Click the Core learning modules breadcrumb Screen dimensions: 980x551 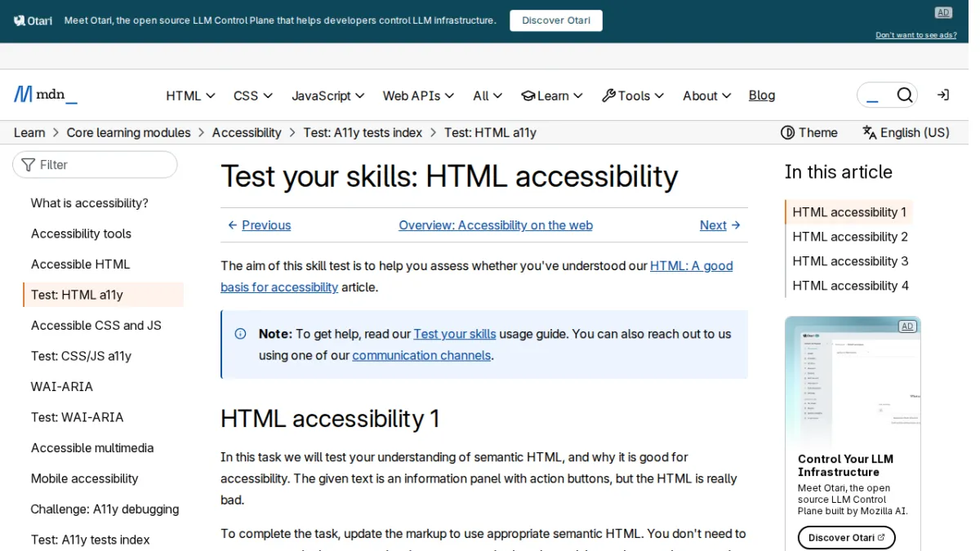click(129, 132)
